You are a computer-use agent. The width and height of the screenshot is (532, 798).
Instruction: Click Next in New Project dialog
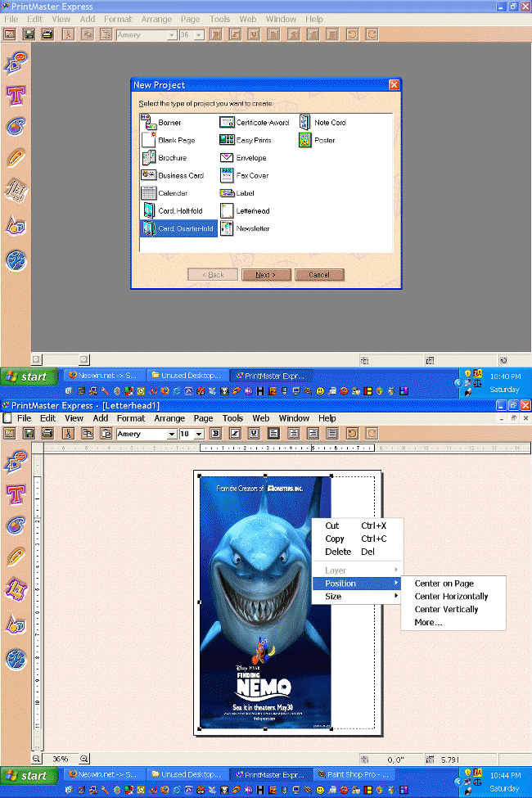point(266,275)
